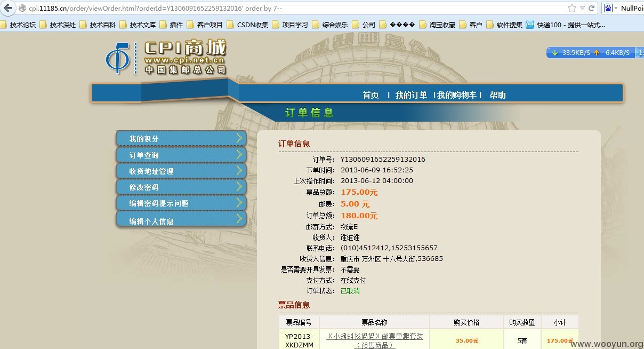Click the chevron on 编辑个人信息 row
This screenshot has height=349, width=644.
(239, 219)
